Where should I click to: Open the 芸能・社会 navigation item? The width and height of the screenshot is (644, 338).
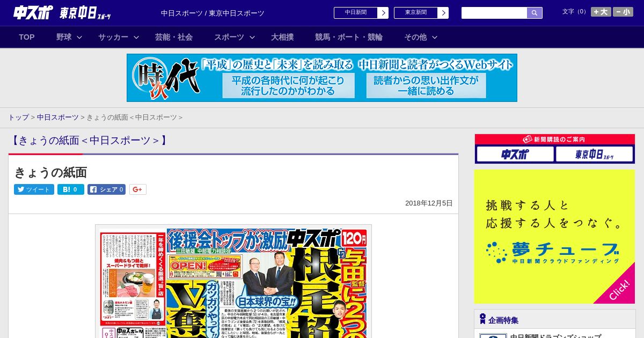[x=174, y=37]
